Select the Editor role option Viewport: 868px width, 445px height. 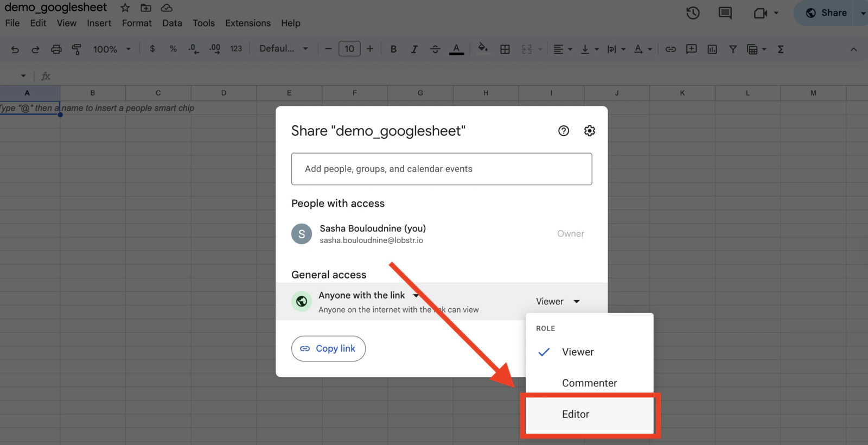pyautogui.click(x=590, y=414)
